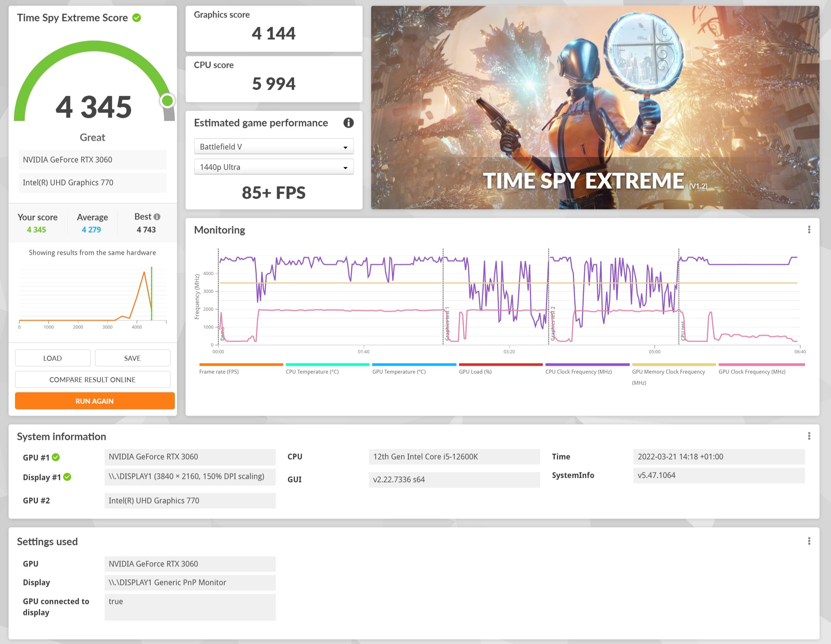831x644 pixels.
Task: Click the Average score 4 279
Action: click(x=91, y=229)
